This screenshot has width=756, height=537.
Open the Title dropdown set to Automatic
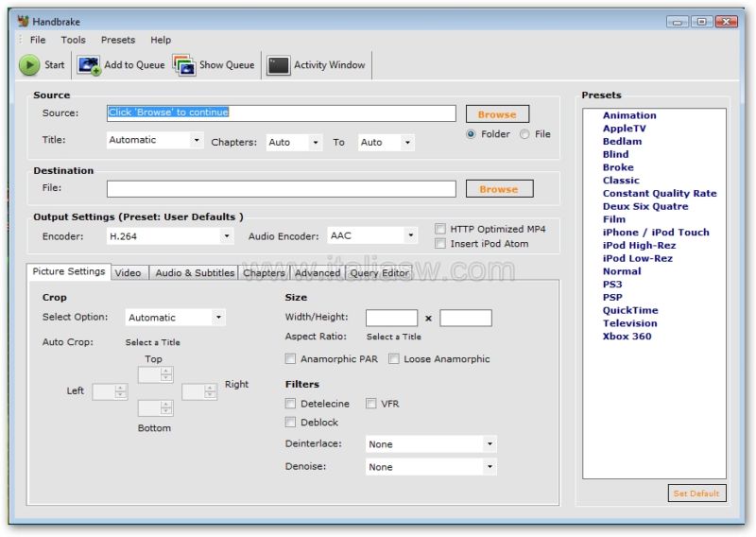click(155, 140)
